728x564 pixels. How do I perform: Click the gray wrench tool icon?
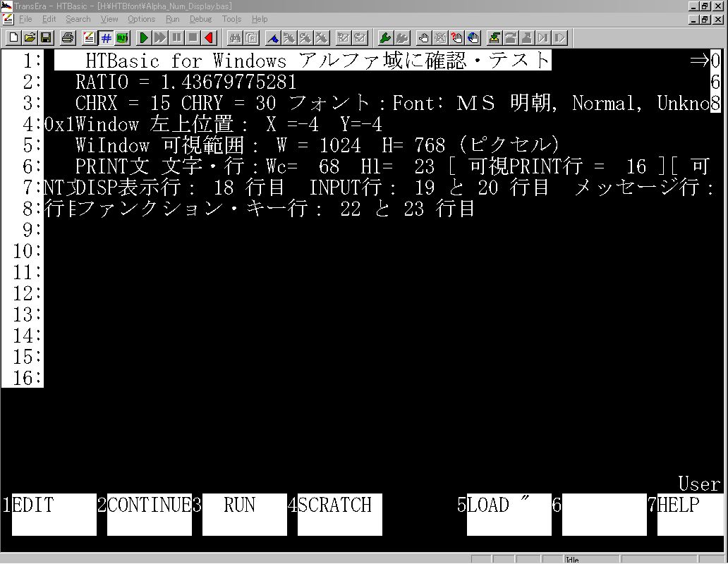pos(401,37)
